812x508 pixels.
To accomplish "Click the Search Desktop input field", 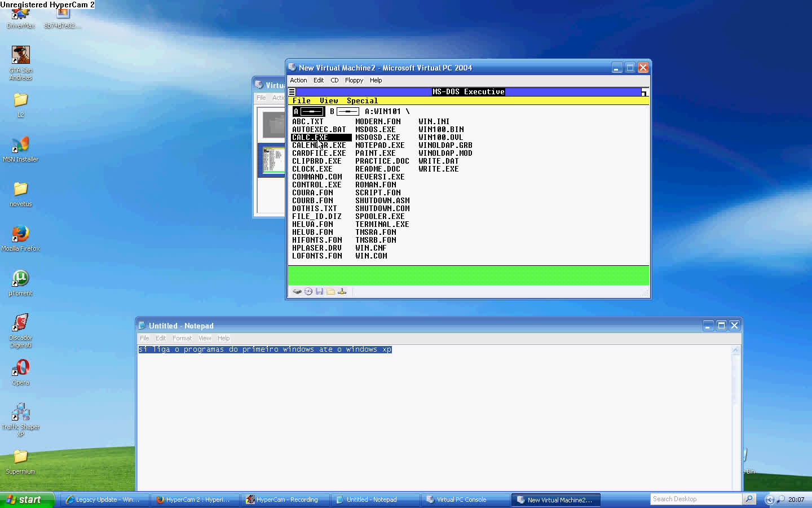I will (x=696, y=499).
